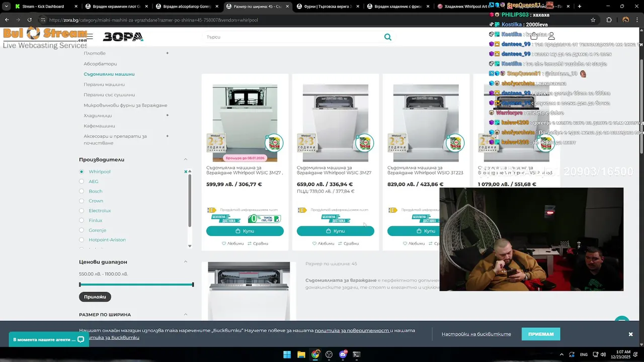Open the live chat bubble icon at bottom left
This screenshot has width=644, height=362.
tap(80, 339)
